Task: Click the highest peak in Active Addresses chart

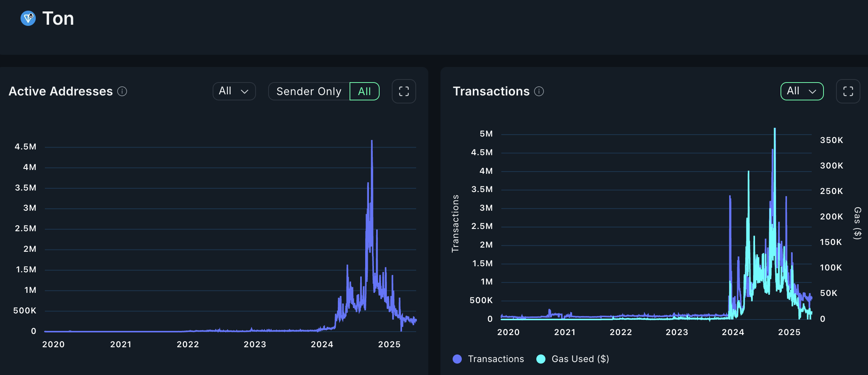Action: pos(372,141)
